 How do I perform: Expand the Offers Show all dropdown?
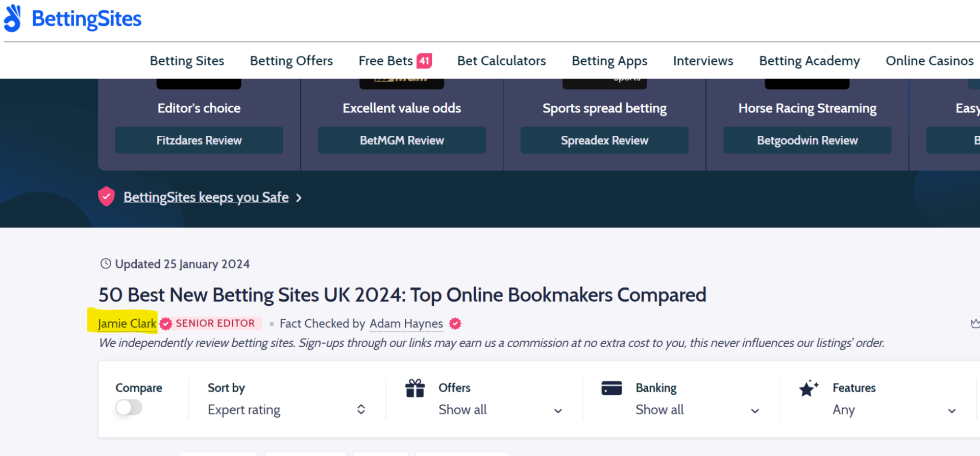point(499,410)
